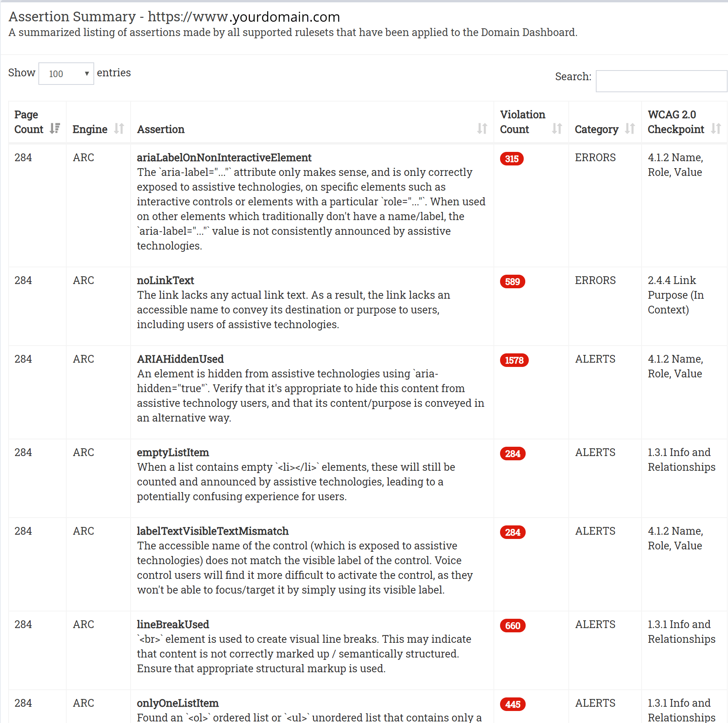Open violation count badge 315
This screenshot has height=723, width=728.
512,158
